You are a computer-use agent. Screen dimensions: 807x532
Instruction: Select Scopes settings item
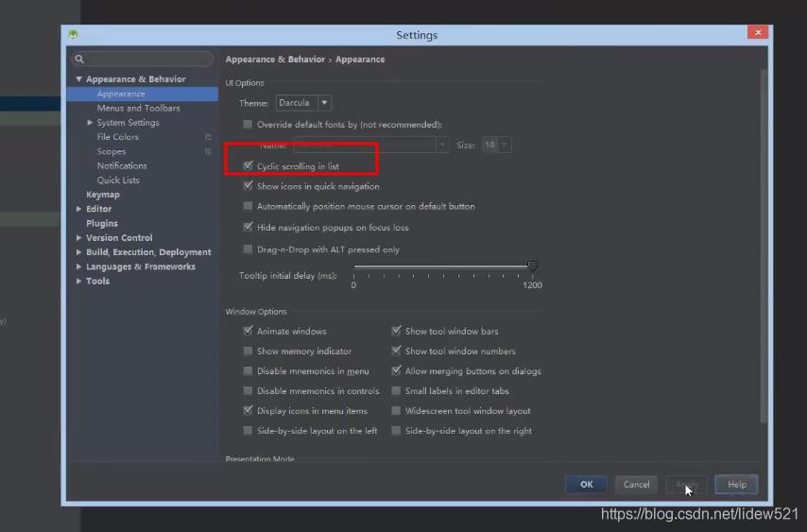tap(112, 151)
